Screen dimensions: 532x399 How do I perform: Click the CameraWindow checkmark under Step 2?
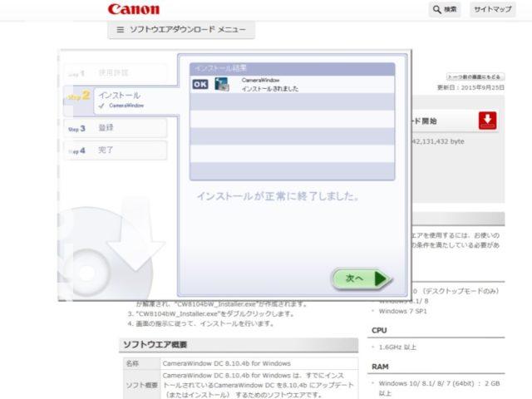tap(101, 106)
